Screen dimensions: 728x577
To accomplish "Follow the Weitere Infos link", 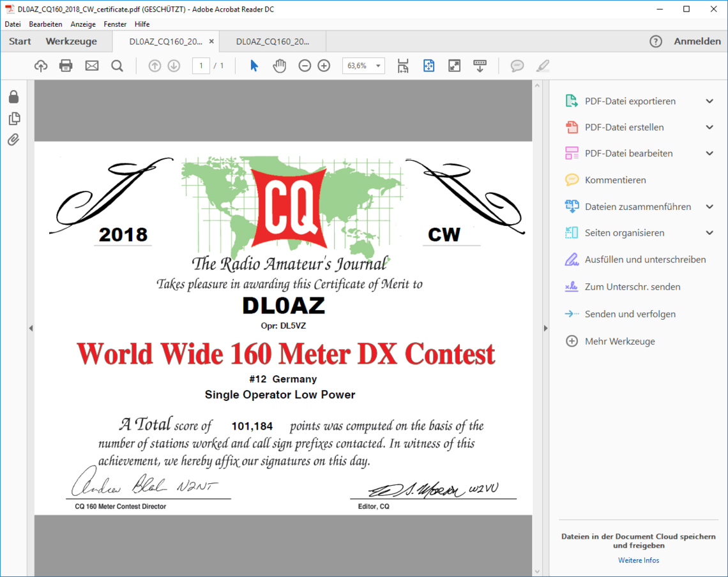I will (639, 560).
